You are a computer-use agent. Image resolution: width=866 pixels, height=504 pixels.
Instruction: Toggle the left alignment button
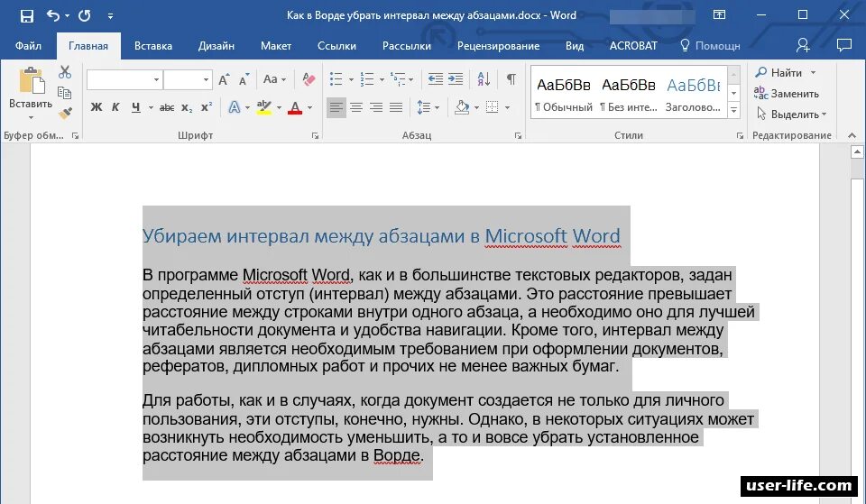tap(336, 107)
